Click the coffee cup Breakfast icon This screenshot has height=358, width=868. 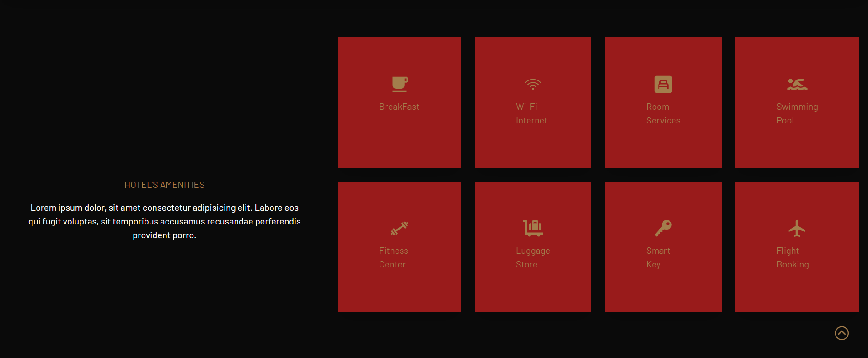[400, 84]
